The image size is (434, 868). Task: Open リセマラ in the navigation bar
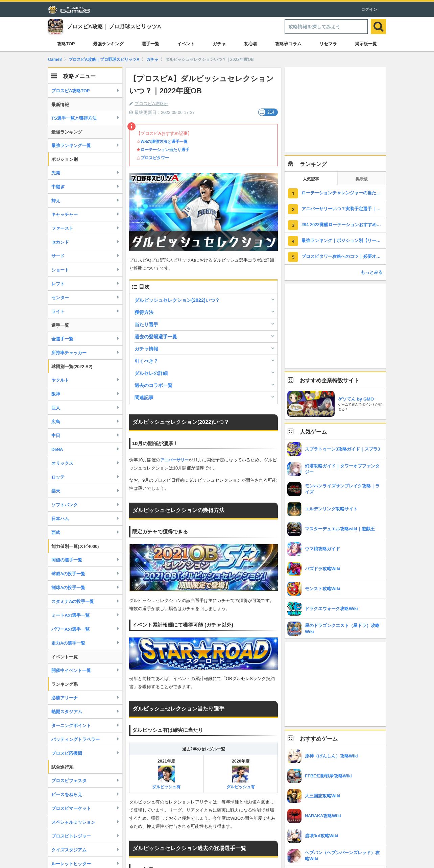tap(328, 44)
